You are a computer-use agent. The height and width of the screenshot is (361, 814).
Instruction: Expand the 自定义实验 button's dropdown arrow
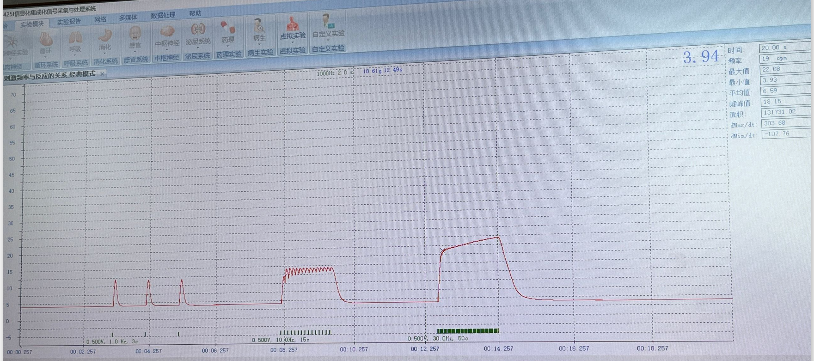328,39
